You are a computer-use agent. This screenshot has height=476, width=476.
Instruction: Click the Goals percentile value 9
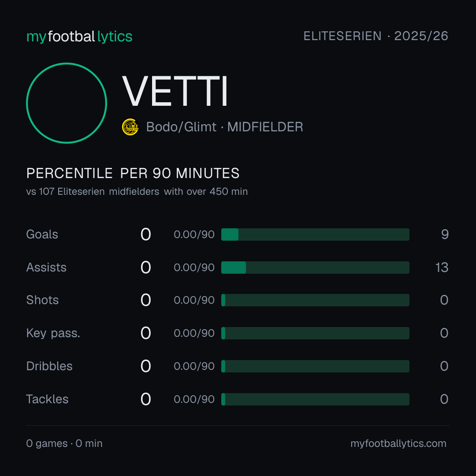445,234
